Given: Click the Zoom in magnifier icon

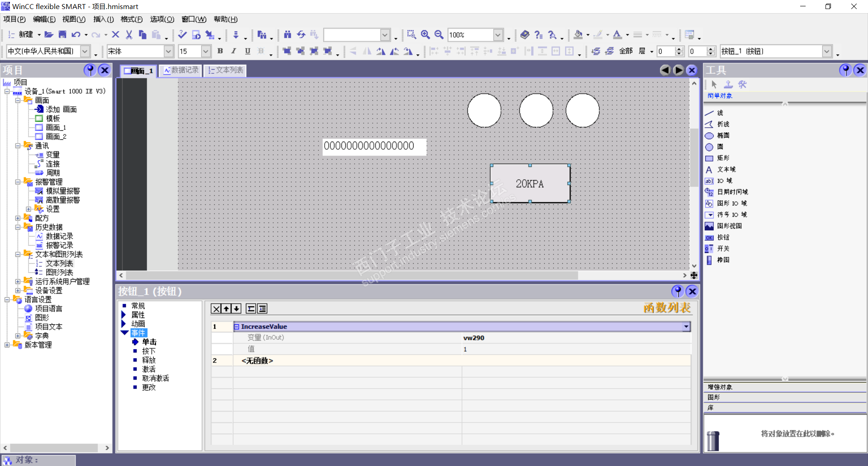Looking at the screenshot, I should point(425,34).
